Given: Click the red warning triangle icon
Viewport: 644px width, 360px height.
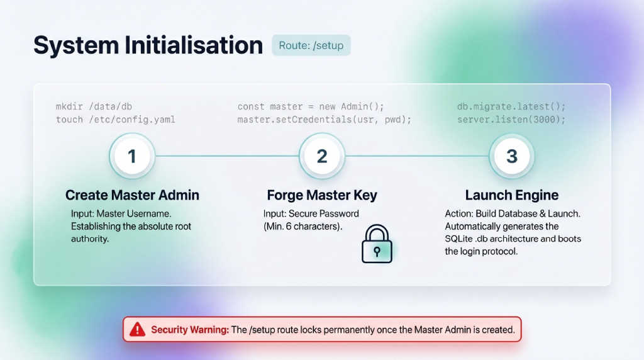Looking at the screenshot, I should point(137,329).
